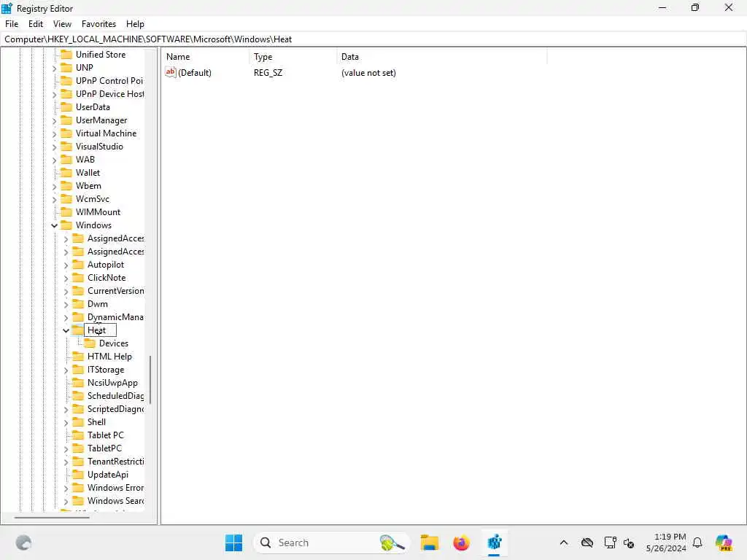The width and height of the screenshot is (747, 560).
Task: Click Registry Editor taskbar icon
Action: [494, 542]
